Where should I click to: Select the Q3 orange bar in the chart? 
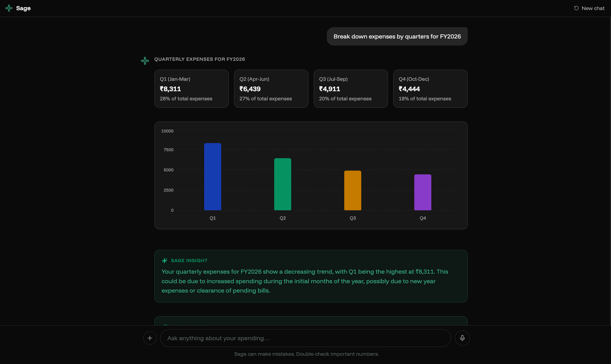coord(353,190)
